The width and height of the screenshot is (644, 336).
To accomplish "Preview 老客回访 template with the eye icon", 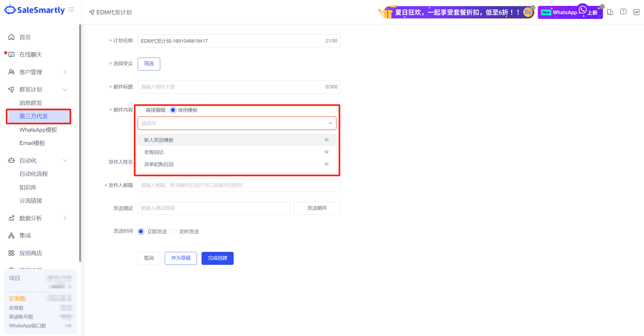I will [x=327, y=152].
